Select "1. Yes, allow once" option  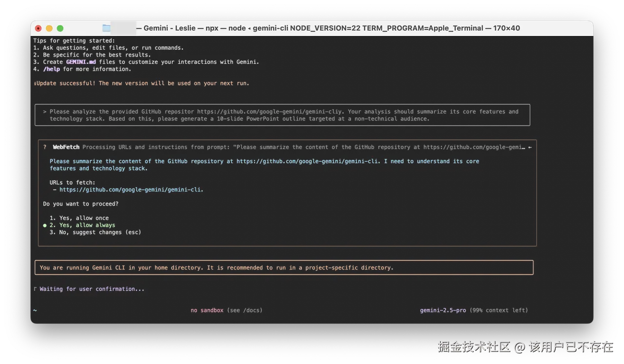point(79,218)
